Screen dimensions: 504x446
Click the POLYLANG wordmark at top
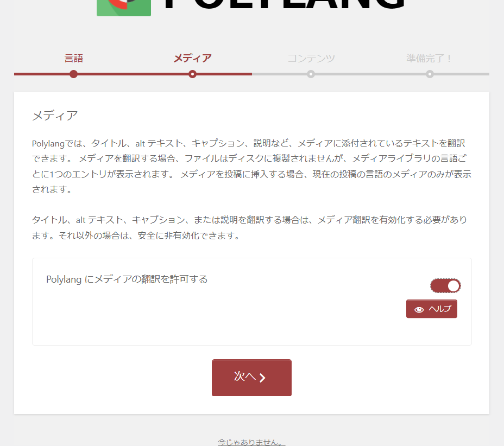tap(284, 4)
